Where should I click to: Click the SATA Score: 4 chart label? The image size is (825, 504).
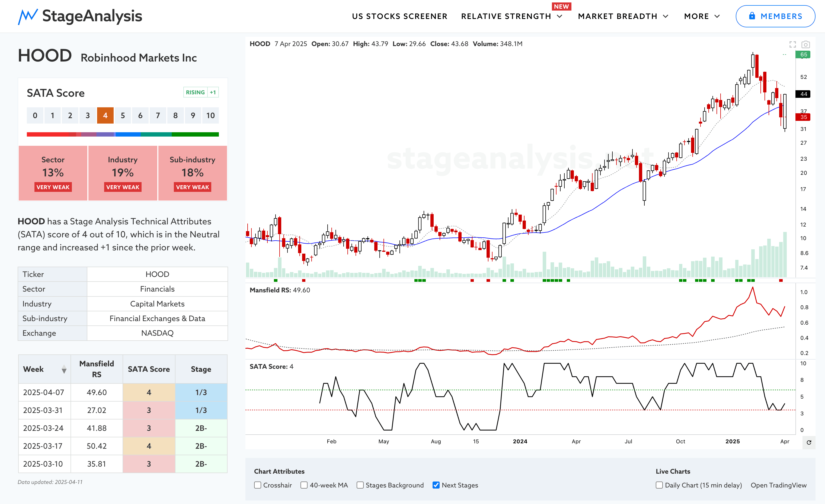[x=271, y=367]
